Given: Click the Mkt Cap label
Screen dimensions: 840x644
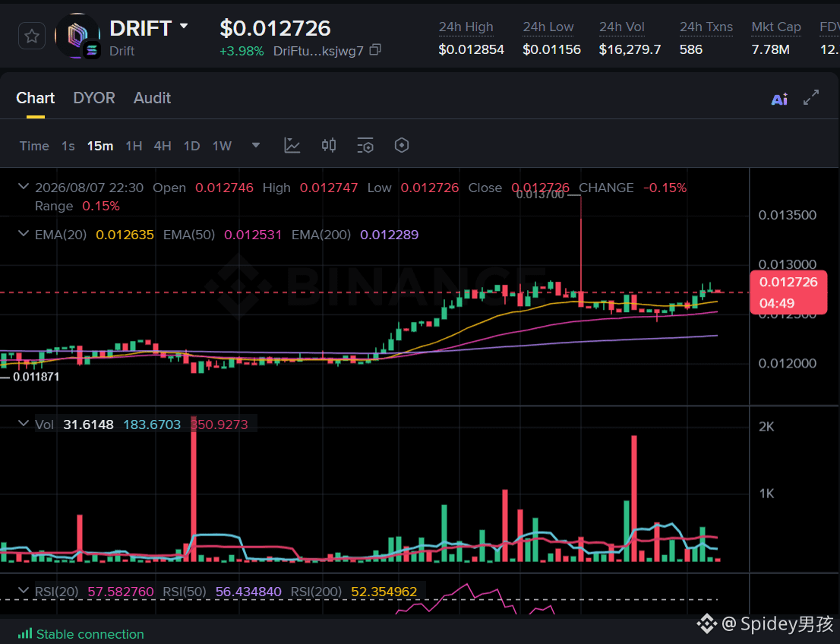Looking at the screenshot, I should [776, 27].
